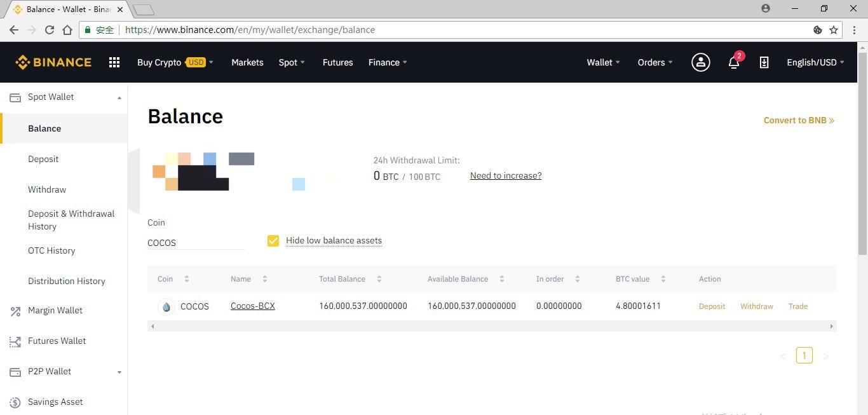Open the Wallet dropdown in header

(x=603, y=62)
